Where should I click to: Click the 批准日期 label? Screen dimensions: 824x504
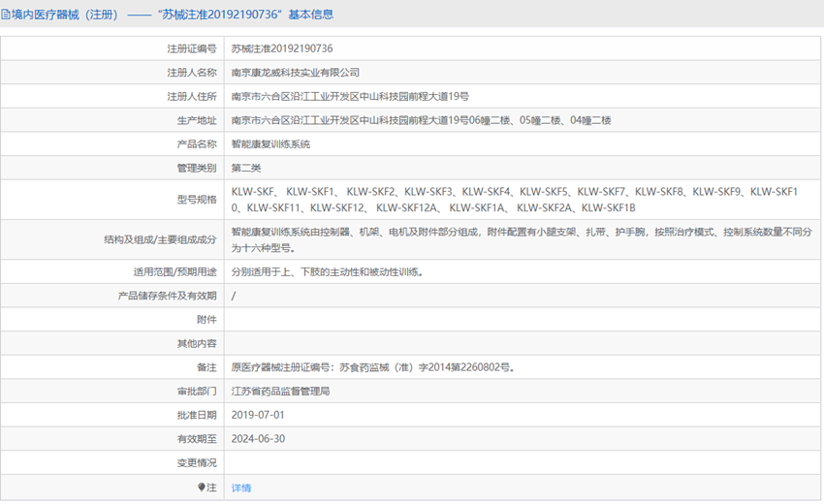tap(197, 415)
